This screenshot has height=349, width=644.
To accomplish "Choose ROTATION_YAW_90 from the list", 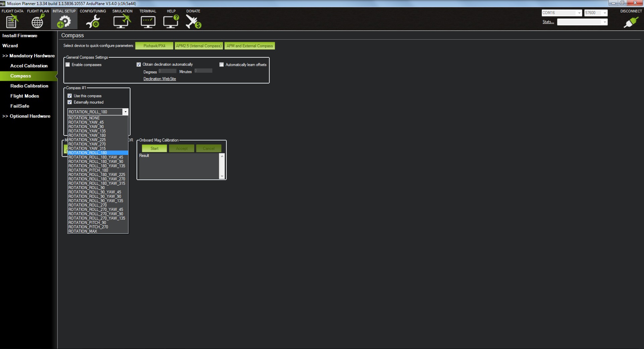I will [x=86, y=127].
